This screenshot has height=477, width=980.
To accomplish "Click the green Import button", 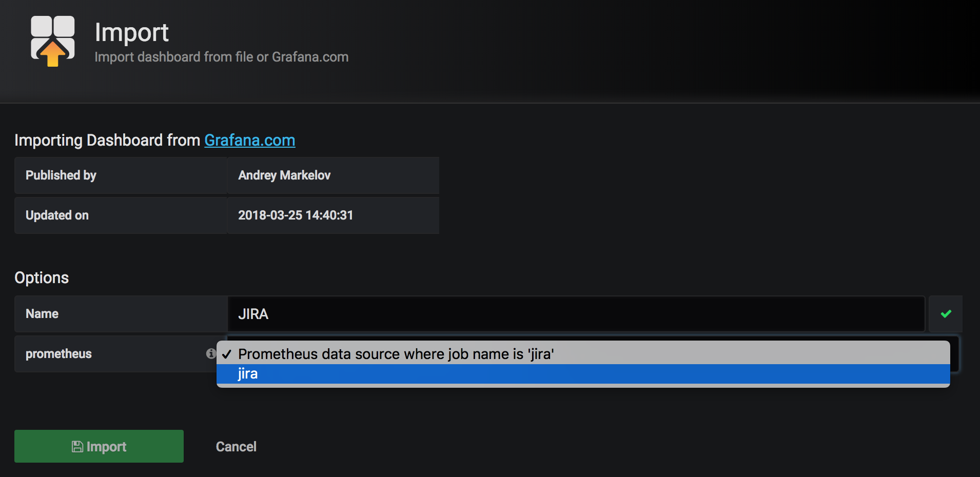I will pos(99,446).
